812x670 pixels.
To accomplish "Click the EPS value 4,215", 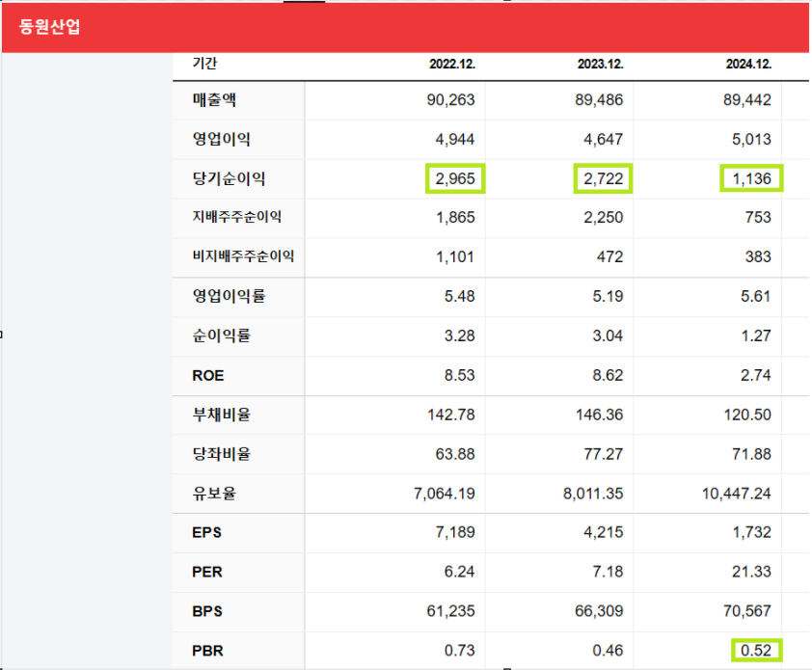I will coord(603,532).
